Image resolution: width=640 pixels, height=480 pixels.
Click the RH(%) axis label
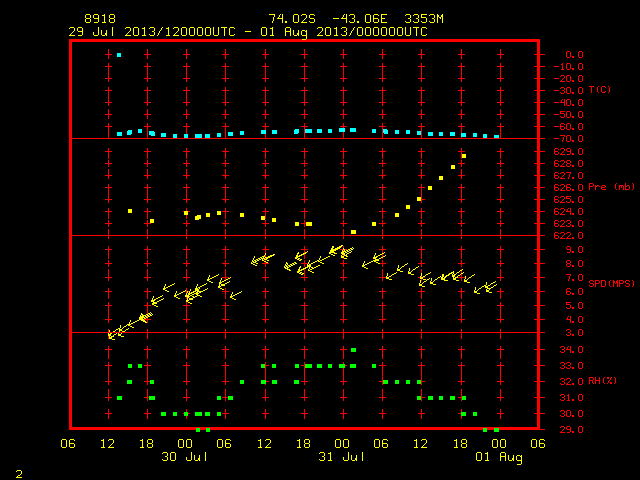click(x=602, y=381)
